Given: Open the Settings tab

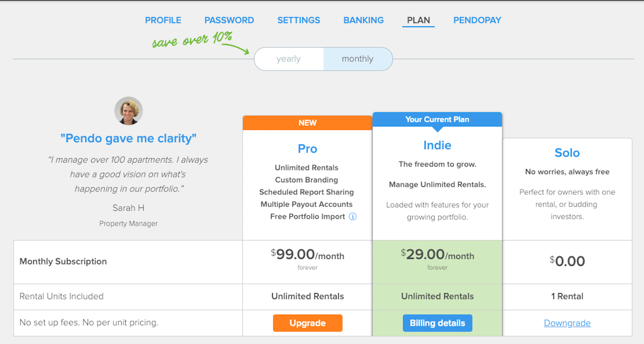Looking at the screenshot, I should [299, 20].
